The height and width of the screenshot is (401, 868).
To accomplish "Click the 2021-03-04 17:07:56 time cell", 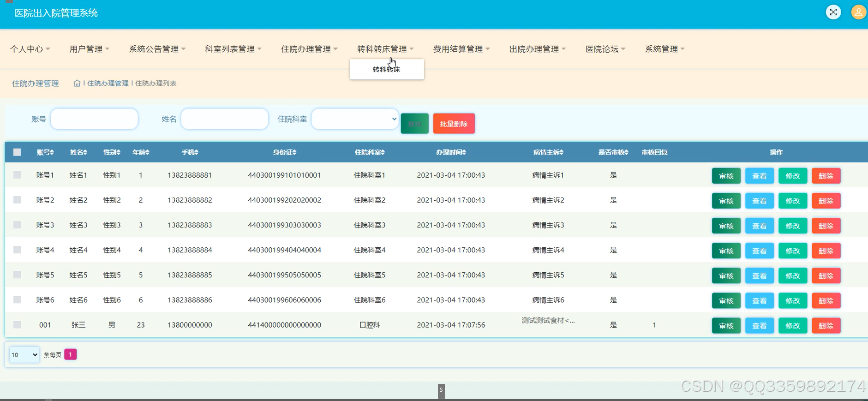I will pyautogui.click(x=451, y=325).
